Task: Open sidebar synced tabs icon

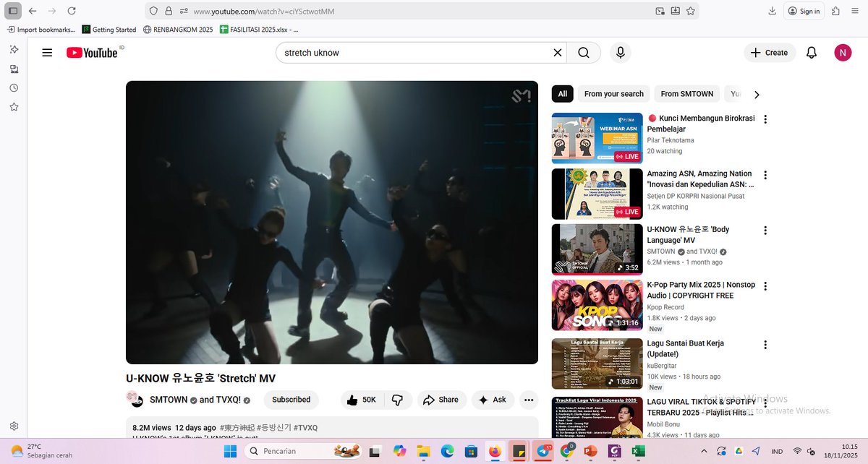Action: pos(14,69)
